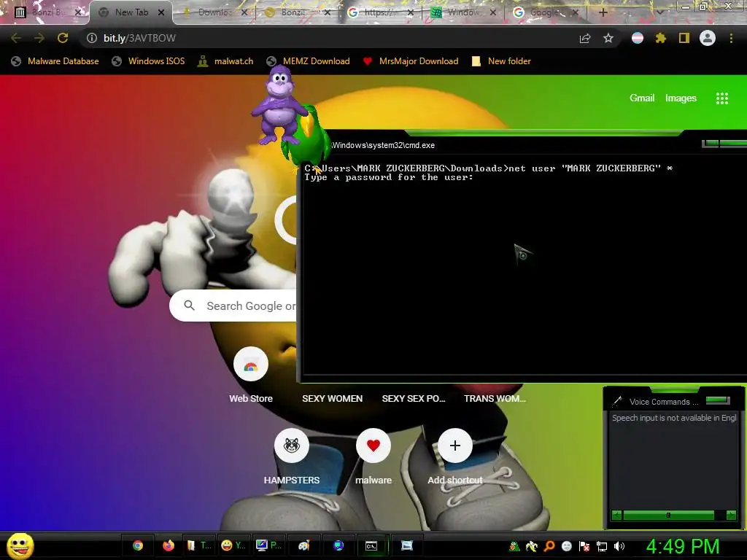Open the MrsMajor Download bookmark

coord(411,61)
